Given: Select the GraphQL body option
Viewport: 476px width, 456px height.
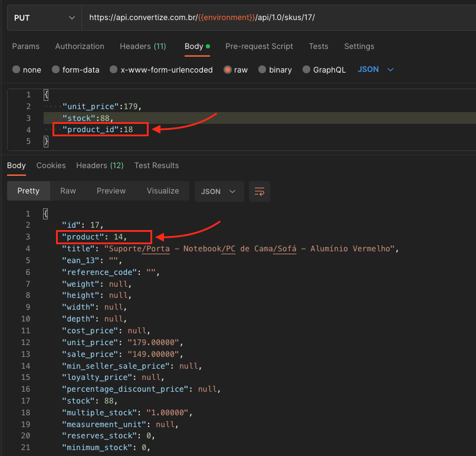Looking at the screenshot, I should click(307, 70).
